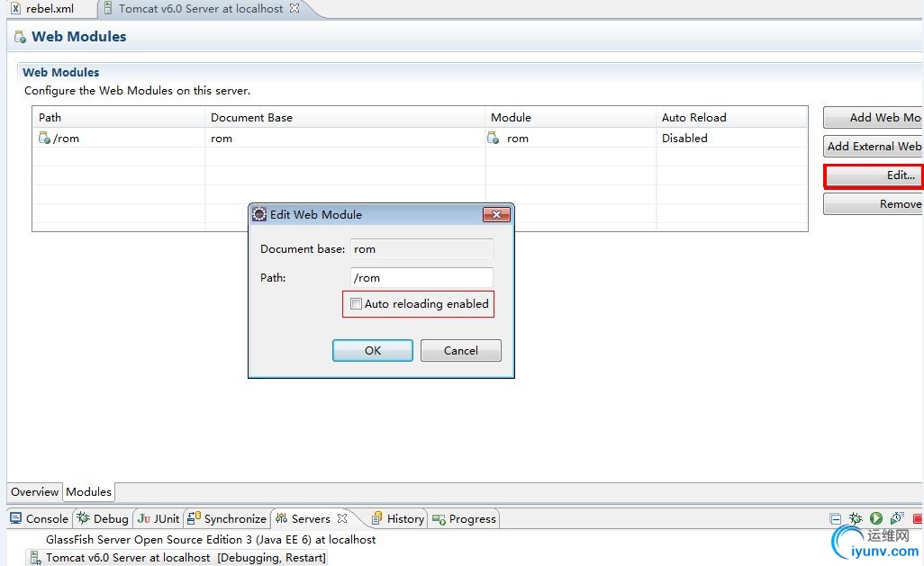The height and width of the screenshot is (566, 924).
Task: Click the Tomcat server icon in Servers list
Action: pyautogui.click(x=35, y=558)
